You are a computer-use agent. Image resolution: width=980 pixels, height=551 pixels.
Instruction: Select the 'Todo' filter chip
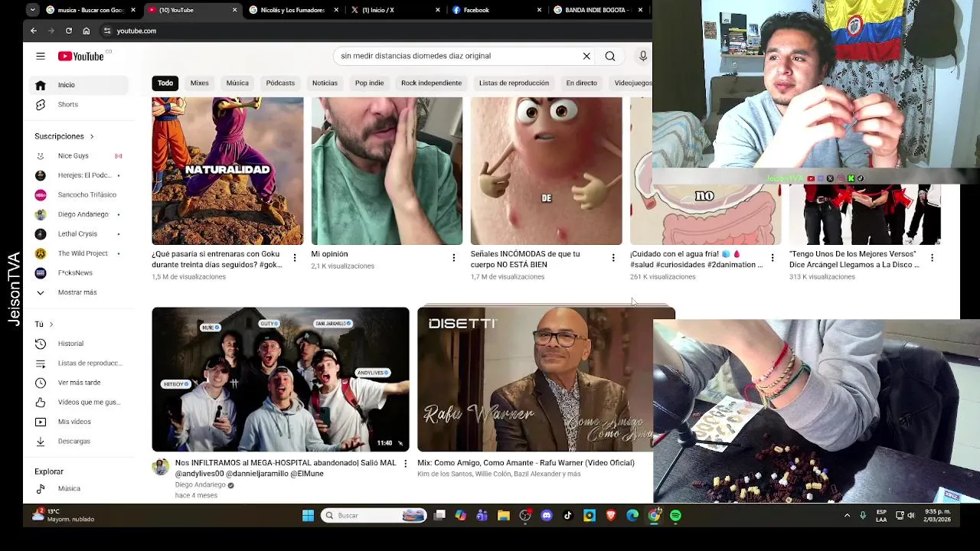(165, 83)
